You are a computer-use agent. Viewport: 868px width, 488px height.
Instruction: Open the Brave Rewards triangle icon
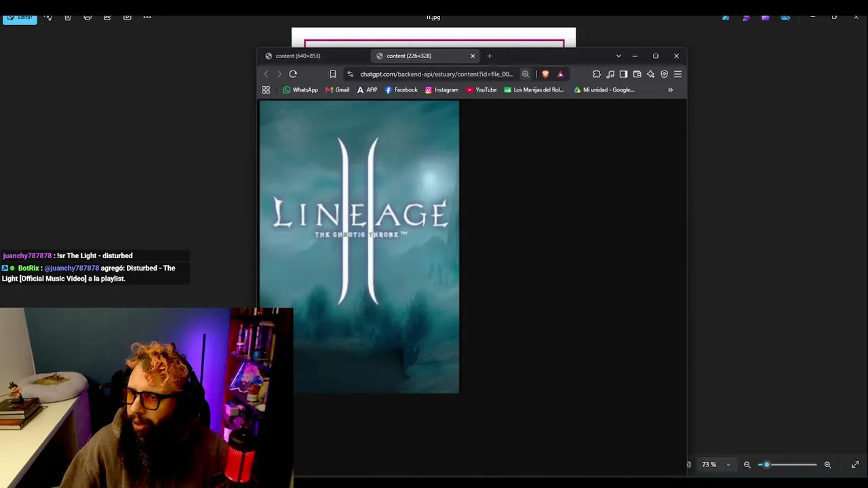[x=560, y=74]
